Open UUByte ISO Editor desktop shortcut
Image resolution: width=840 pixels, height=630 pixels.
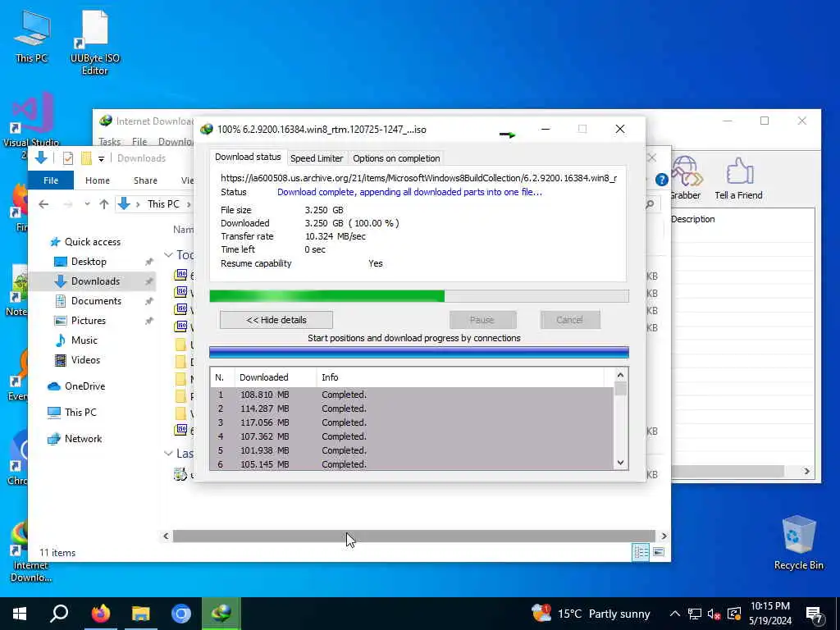click(x=95, y=43)
